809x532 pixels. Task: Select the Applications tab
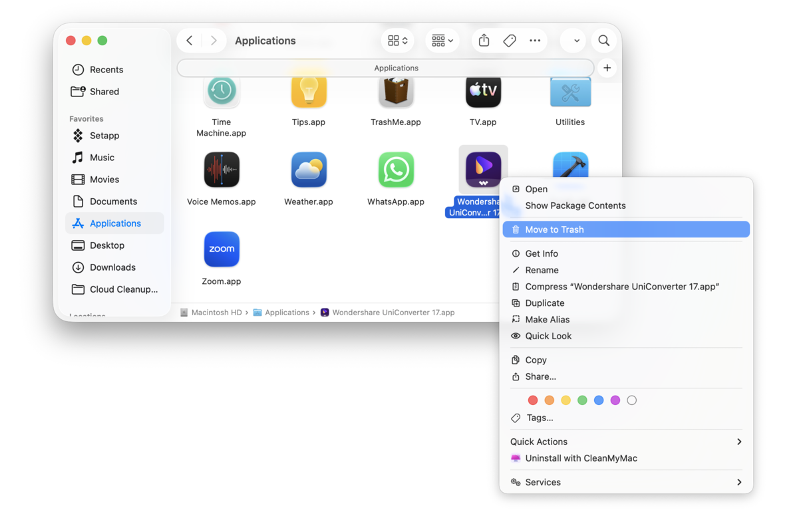[x=386, y=68]
